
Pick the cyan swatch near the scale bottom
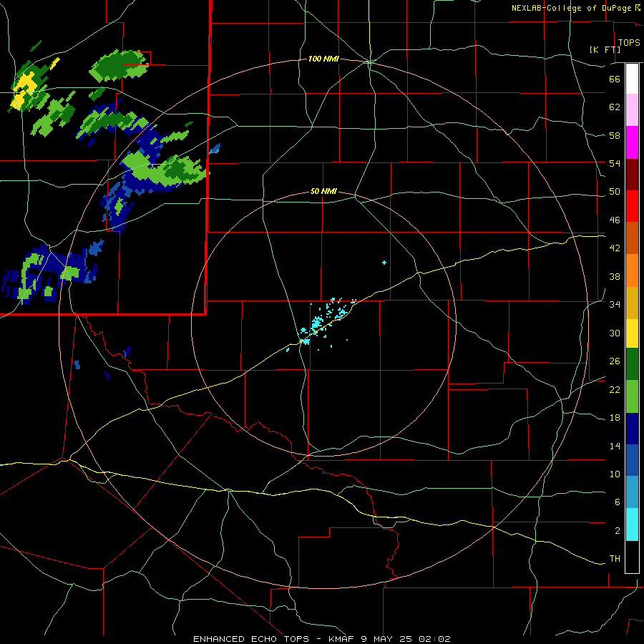[x=632, y=525]
